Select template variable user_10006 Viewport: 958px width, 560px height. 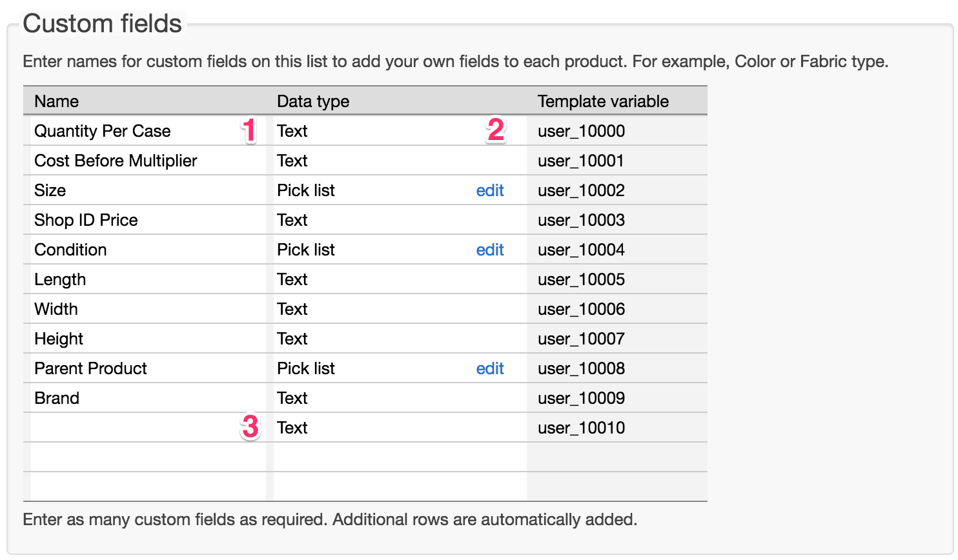(581, 309)
